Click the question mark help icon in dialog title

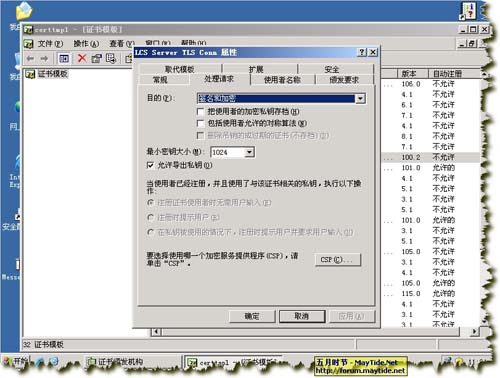click(362, 52)
